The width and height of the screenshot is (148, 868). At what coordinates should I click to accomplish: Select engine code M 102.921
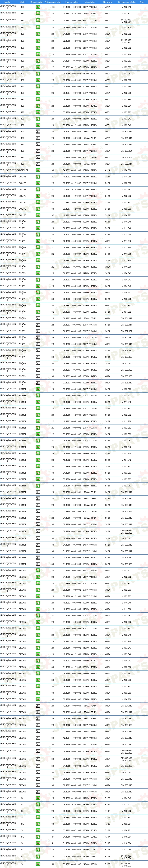tap(126, 14)
